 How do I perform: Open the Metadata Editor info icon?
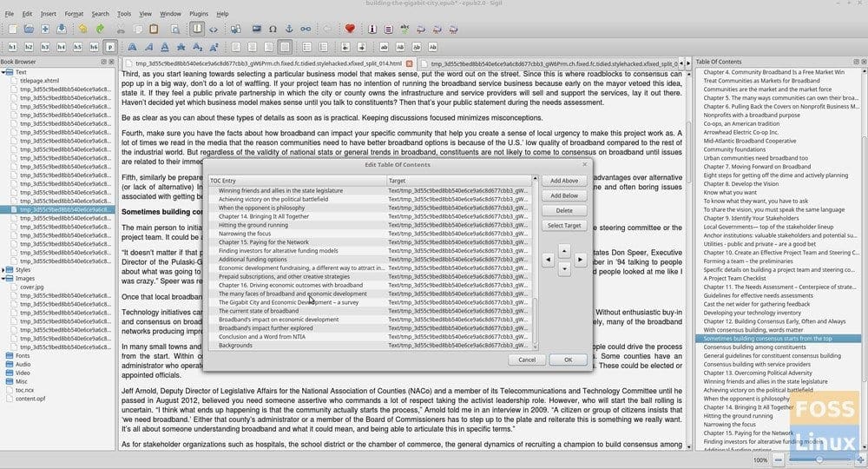(372, 29)
